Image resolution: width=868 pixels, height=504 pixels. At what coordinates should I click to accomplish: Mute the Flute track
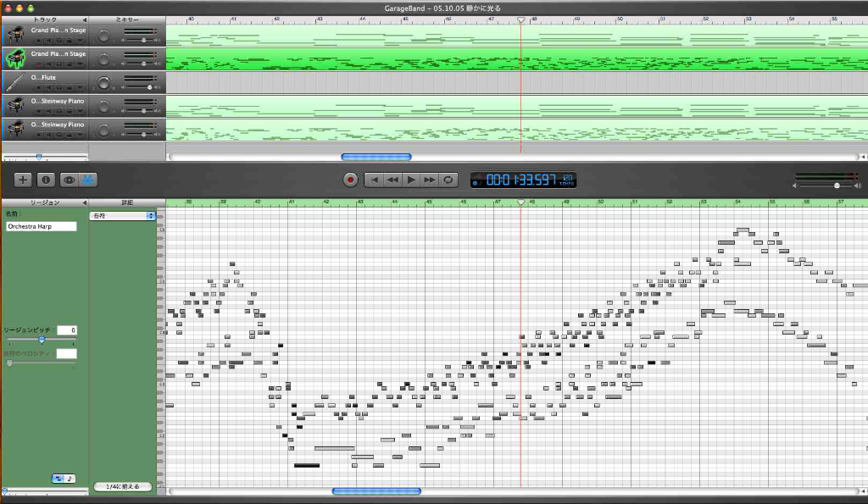point(47,88)
